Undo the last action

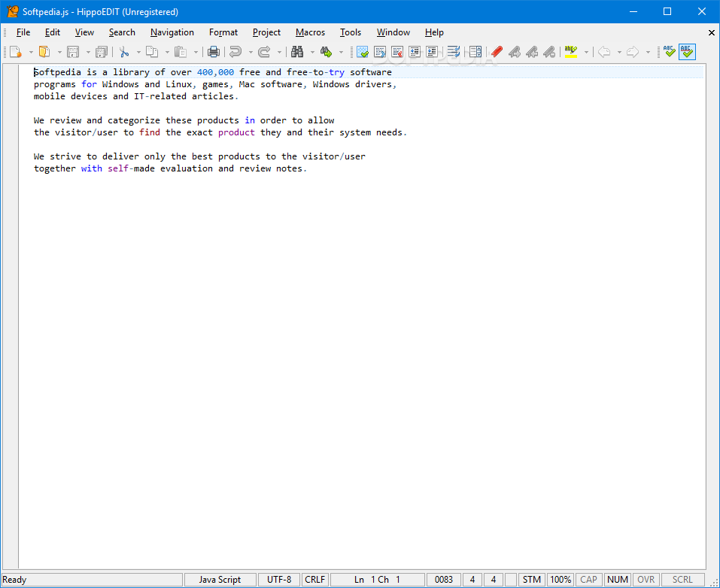click(235, 52)
